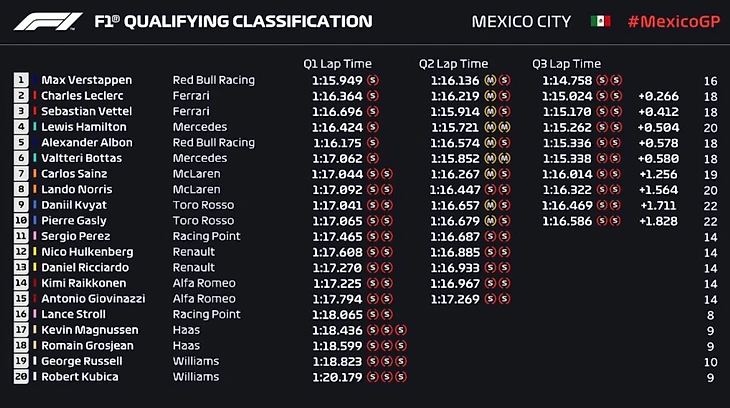Click the Charles Leclerc driver name

point(83,96)
